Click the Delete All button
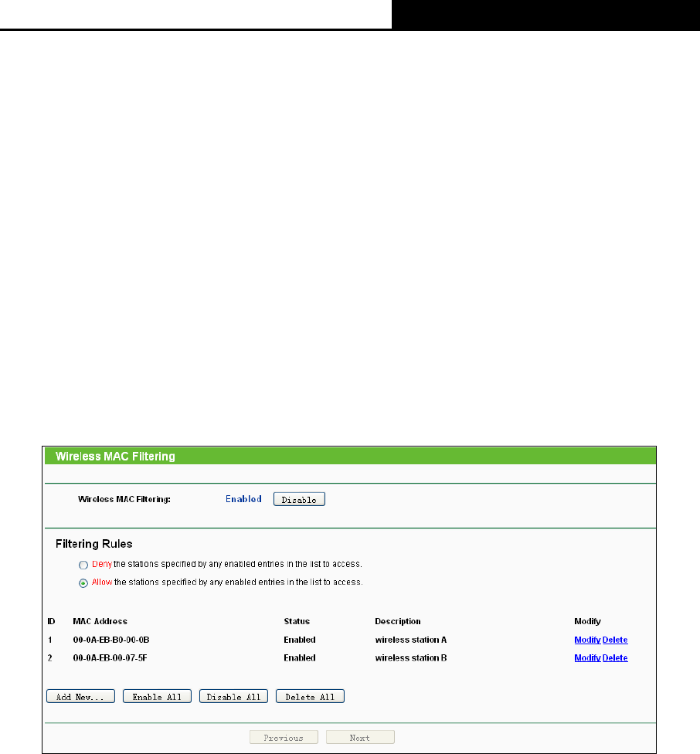 (310, 696)
